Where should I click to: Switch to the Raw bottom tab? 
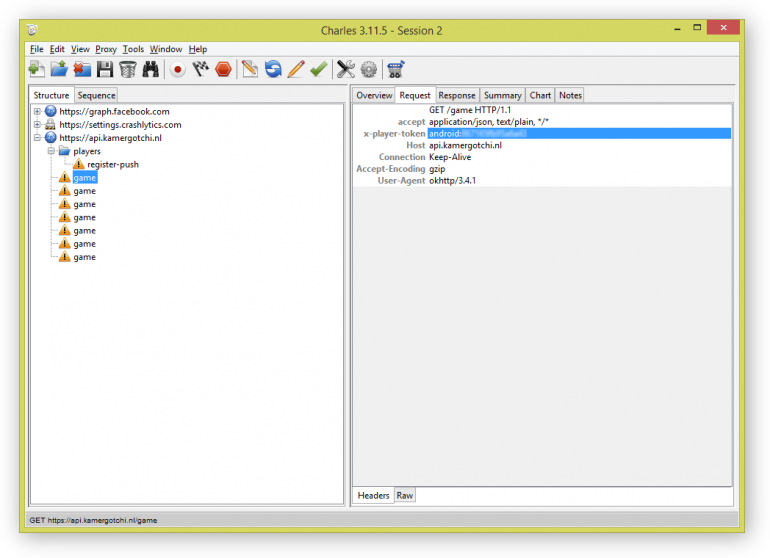click(405, 495)
